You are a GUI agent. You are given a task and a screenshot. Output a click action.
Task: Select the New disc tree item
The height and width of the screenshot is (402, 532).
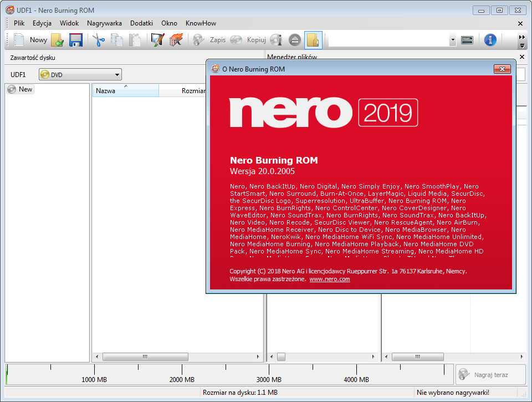click(x=21, y=89)
